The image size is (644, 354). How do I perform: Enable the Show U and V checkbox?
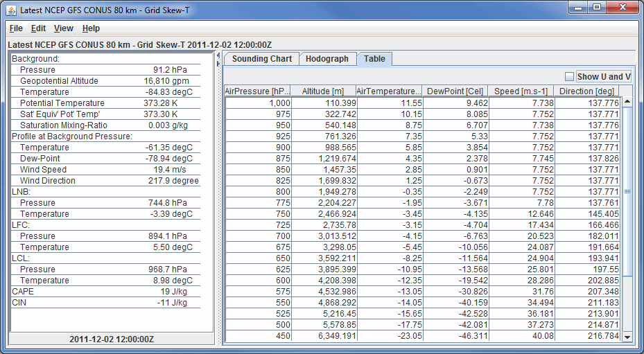pos(569,76)
